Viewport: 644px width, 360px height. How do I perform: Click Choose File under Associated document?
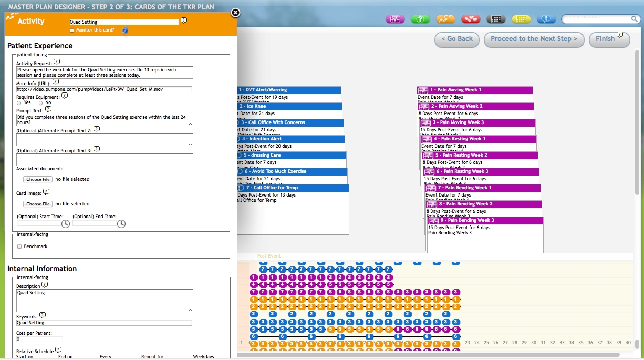[x=38, y=179]
